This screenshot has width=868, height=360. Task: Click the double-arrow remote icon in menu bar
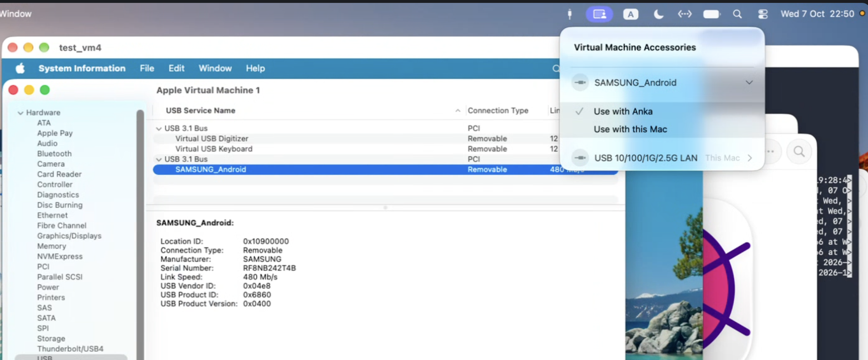click(685, 14)
